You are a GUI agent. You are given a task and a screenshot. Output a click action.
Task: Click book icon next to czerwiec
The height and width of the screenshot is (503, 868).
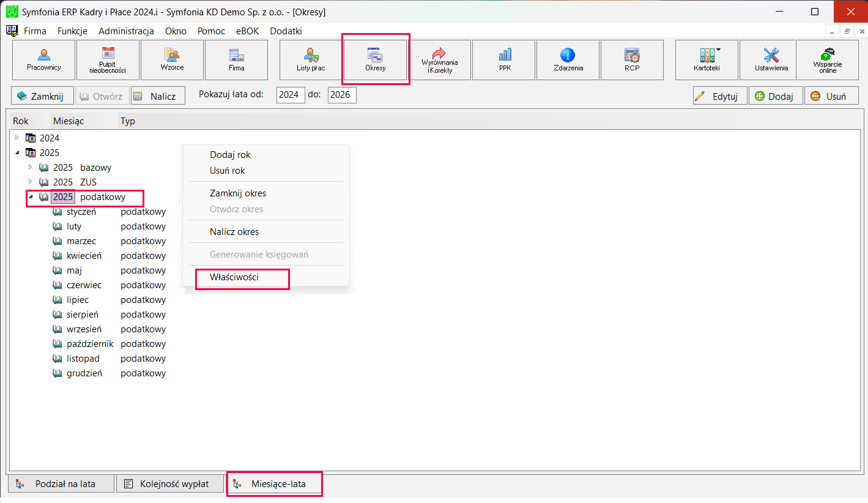coord(57,285)
